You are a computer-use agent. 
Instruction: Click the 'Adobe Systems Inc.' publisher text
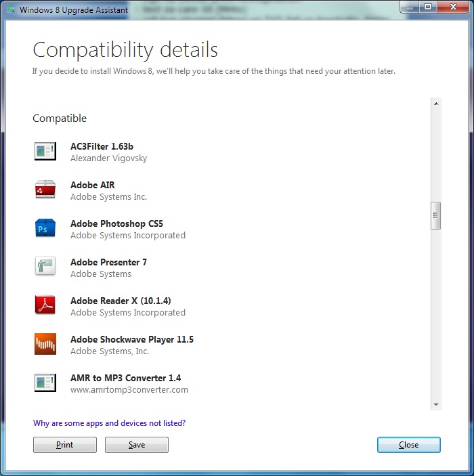pyautogui.click(x=109, y=197)
